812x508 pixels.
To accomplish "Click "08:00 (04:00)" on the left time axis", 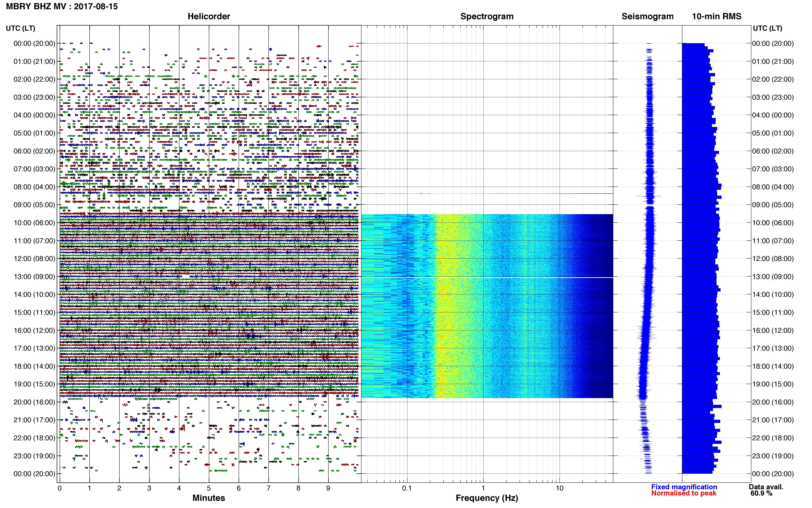I will (34, 187).
